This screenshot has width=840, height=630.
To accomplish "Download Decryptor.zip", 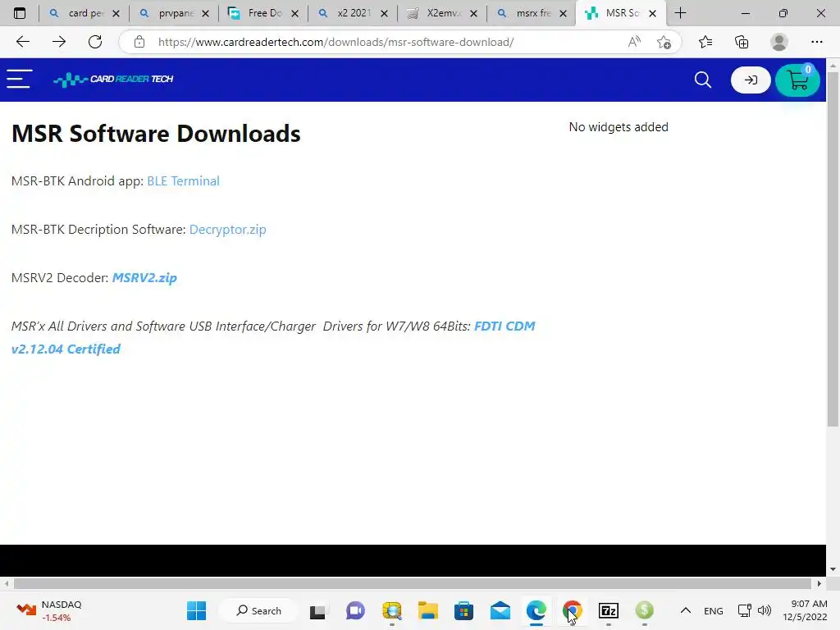I will tap(228, 230).
